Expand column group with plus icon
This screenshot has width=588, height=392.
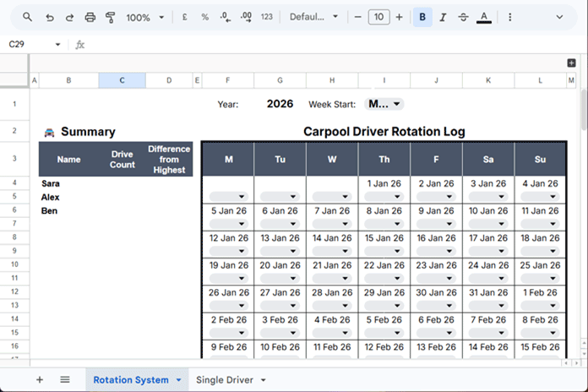[571, 63]
